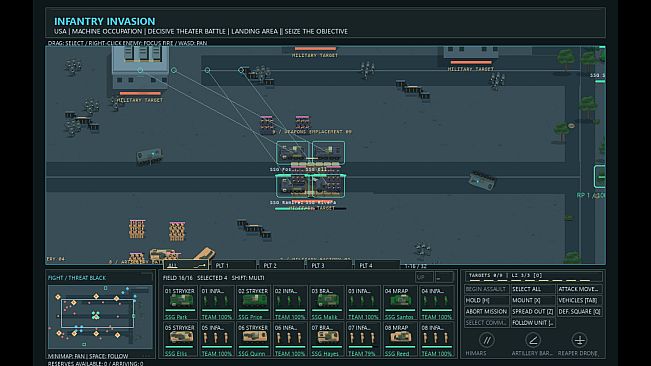Viewport: 651px width, 366px height.
Task: Select the 04 INFA infantry team card
Action: [x=436, y=303]
